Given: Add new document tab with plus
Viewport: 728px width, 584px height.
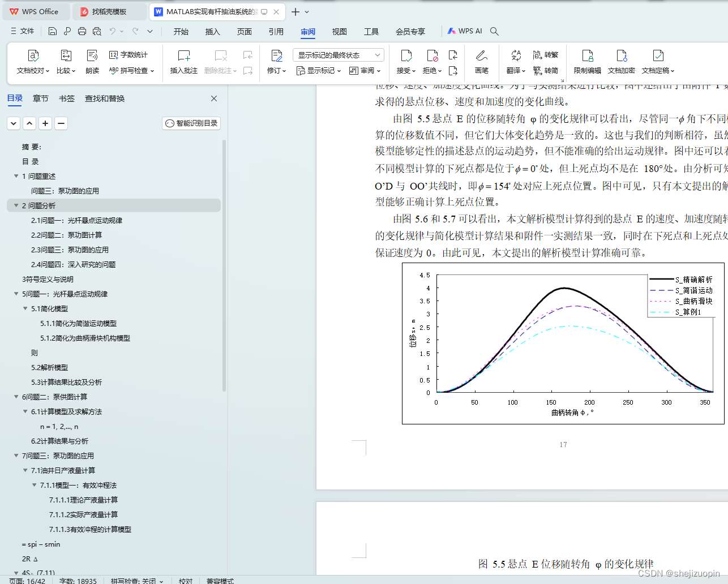Looking at the screenshot, I should click(296, 11).
